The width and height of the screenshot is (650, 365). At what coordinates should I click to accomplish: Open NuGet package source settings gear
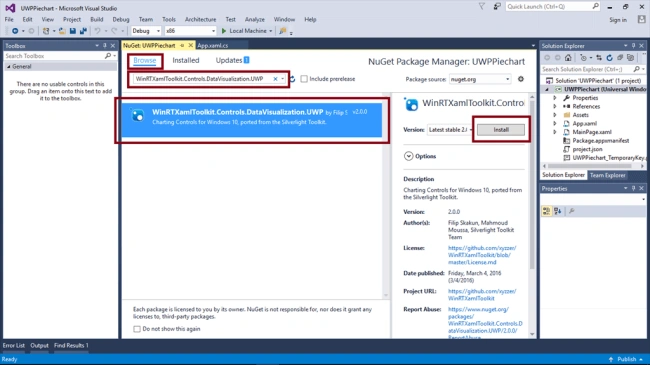tap(521, 79)
